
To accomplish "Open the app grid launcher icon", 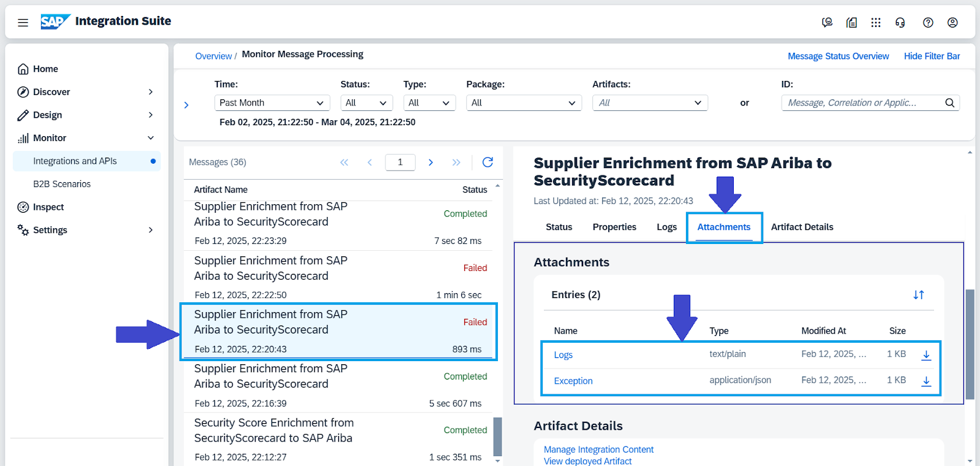I will [876, 23].
